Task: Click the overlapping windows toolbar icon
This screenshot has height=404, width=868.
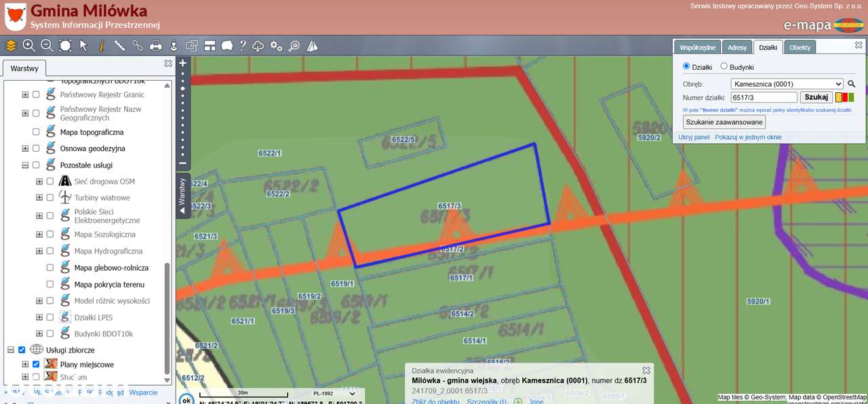Action: coord(192,45)
